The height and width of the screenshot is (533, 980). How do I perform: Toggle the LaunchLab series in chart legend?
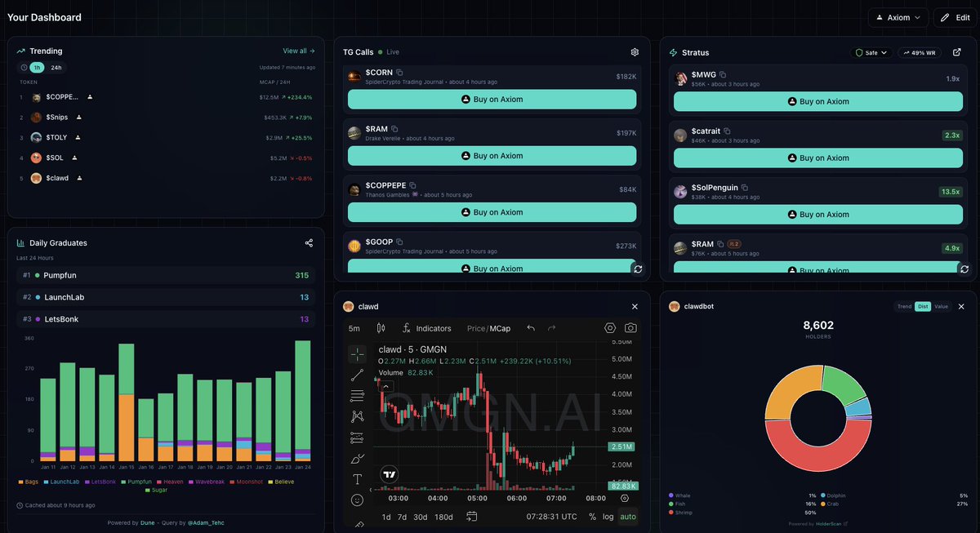pyautogui.click(x=61, y=482)
